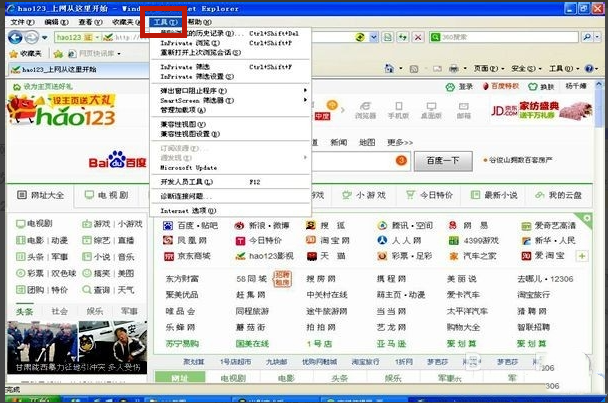Click the Home icon in command bar
Viewport: 608px width, 403px height.
click(x=389, y=69)
